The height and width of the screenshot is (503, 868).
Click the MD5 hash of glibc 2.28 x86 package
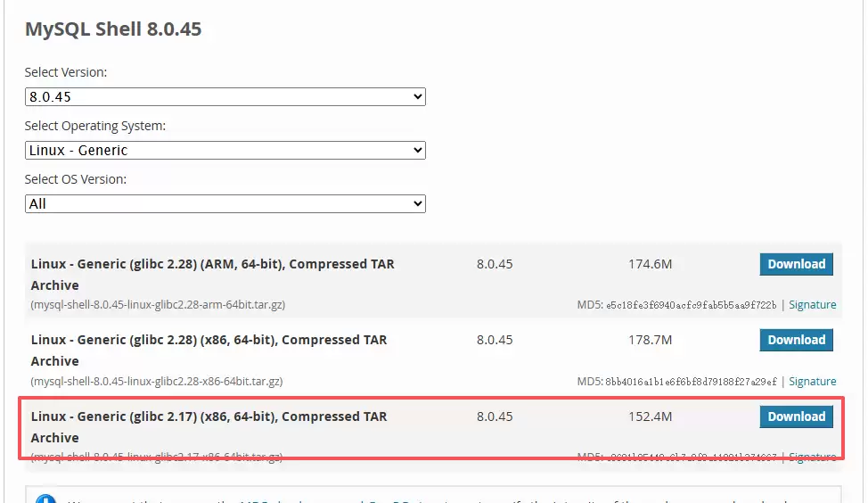(x=691, y=381)
